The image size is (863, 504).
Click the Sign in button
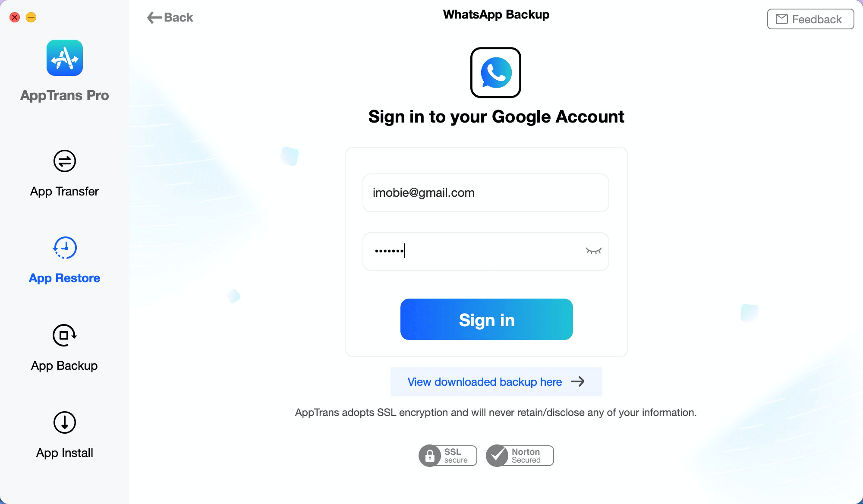486,318
